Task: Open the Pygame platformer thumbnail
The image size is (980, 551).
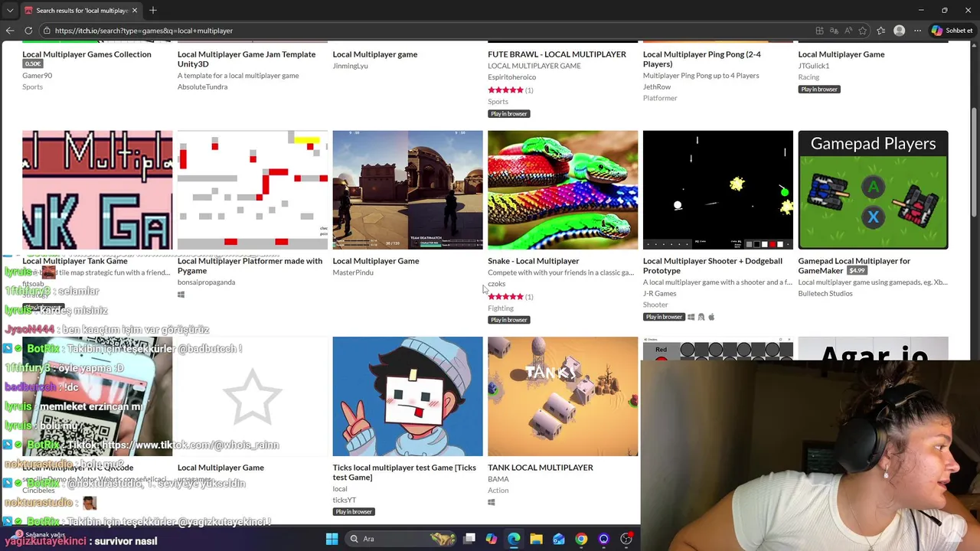Action: 253,190
